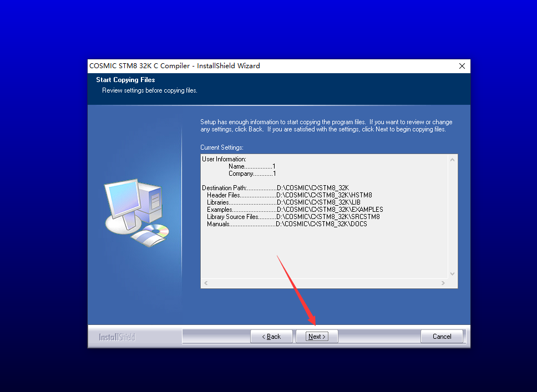This screenshot has height=392, width=537.
Task: Click the 'Review settings before copying files' text
Action: (x=150, y=90)
